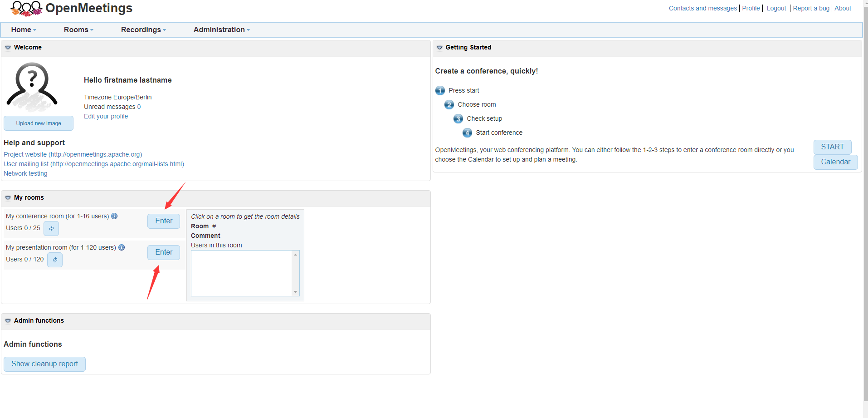Open Edit your profile link
This screenshot has width=868, height=418.
click(x=106, y=116)
